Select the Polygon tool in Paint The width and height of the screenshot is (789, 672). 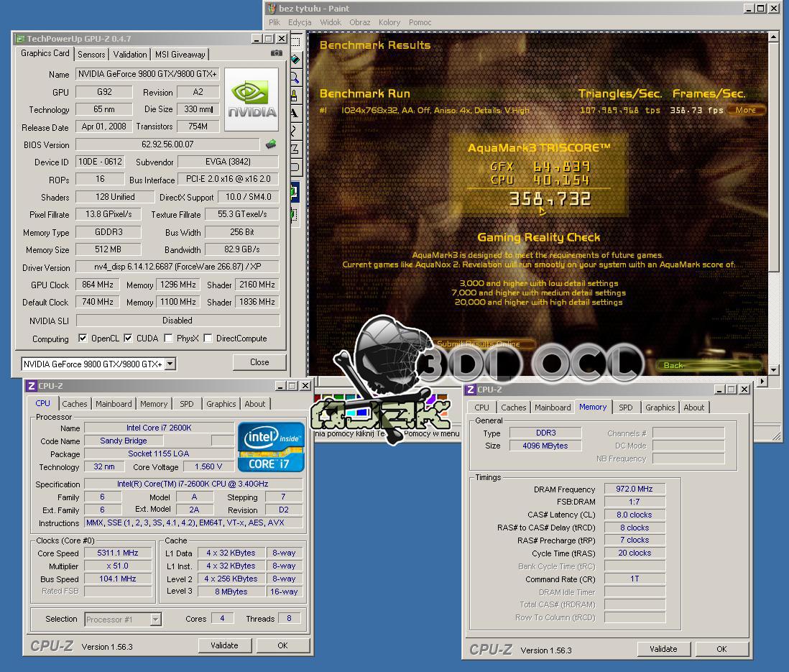(295, 149)
